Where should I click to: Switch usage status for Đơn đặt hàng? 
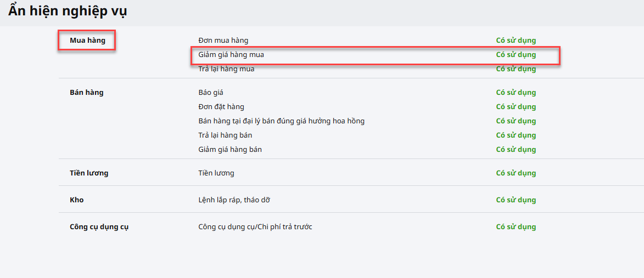[516, 107]
